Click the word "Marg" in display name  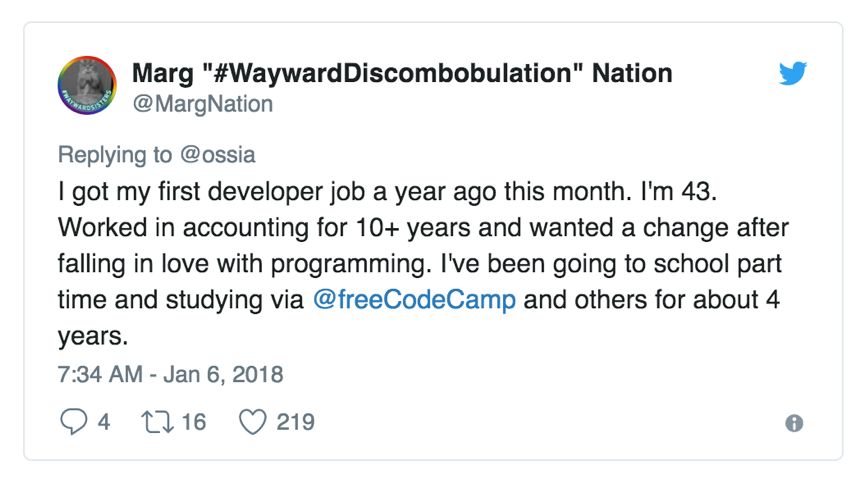[x=163, y=74]
